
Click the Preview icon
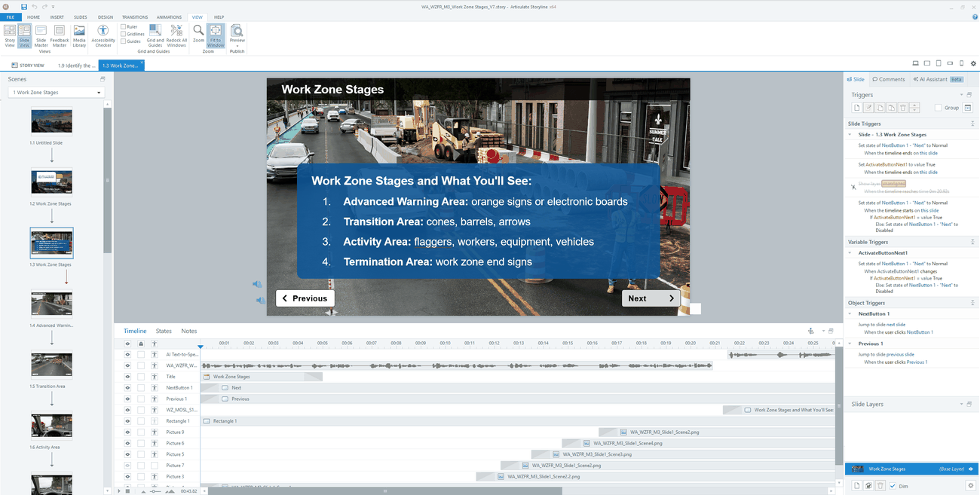237,32
